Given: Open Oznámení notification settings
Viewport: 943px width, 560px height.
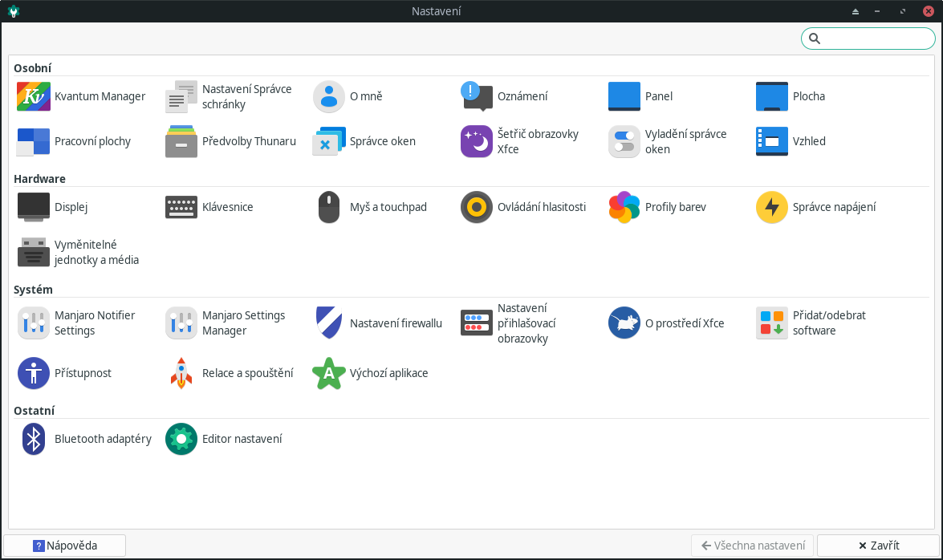Looking at the screenshot, I should tap(477, 96).
